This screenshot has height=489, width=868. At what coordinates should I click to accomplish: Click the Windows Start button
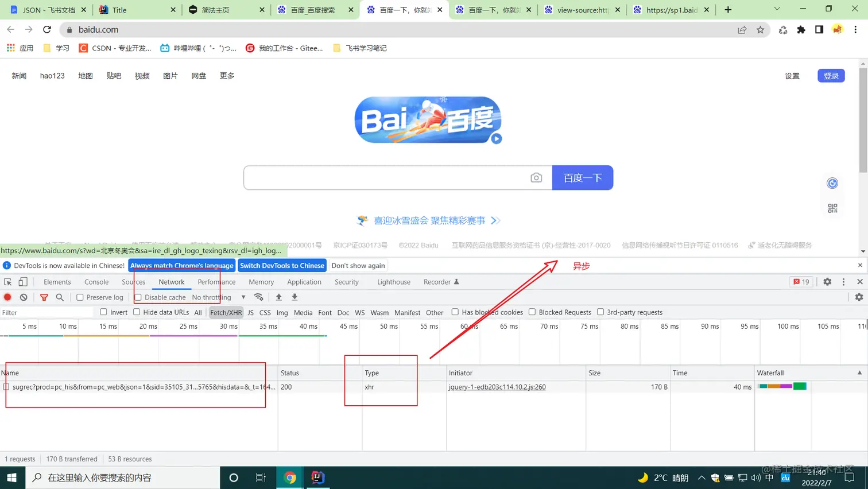(12, 478)
